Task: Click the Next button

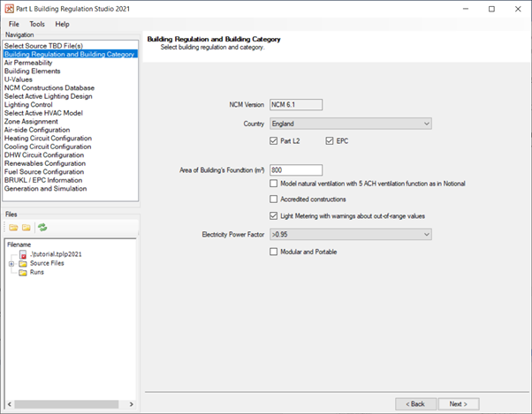Action: click(x=459, y=403)
